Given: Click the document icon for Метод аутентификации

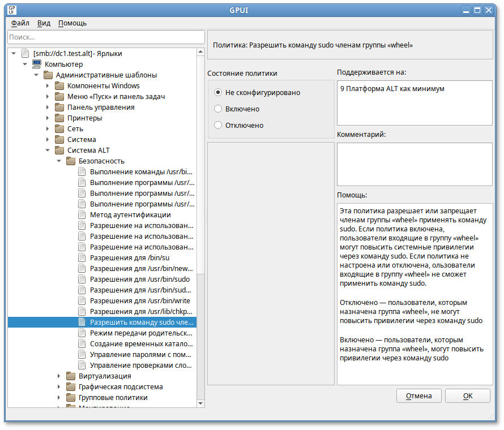Looking at the screenshot, I should pyautogui.click(x=82, y=215).
